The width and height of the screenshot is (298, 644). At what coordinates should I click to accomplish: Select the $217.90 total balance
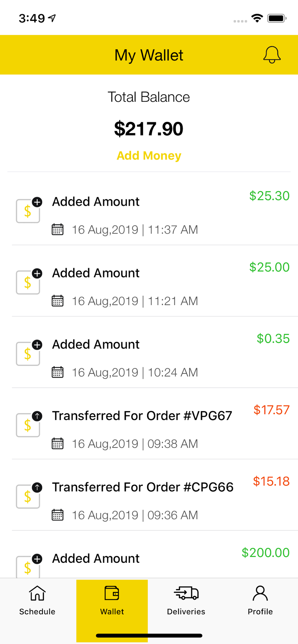point(149,129)
